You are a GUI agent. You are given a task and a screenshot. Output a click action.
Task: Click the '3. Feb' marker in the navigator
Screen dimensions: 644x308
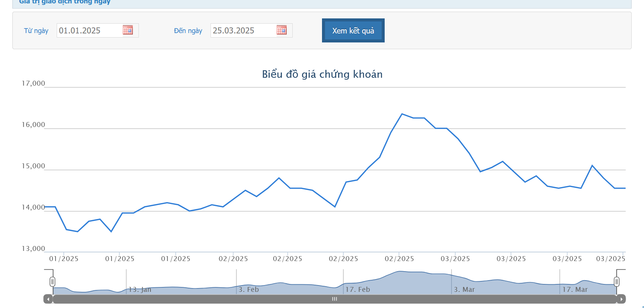pyautogui.click(x=249, y=290)
